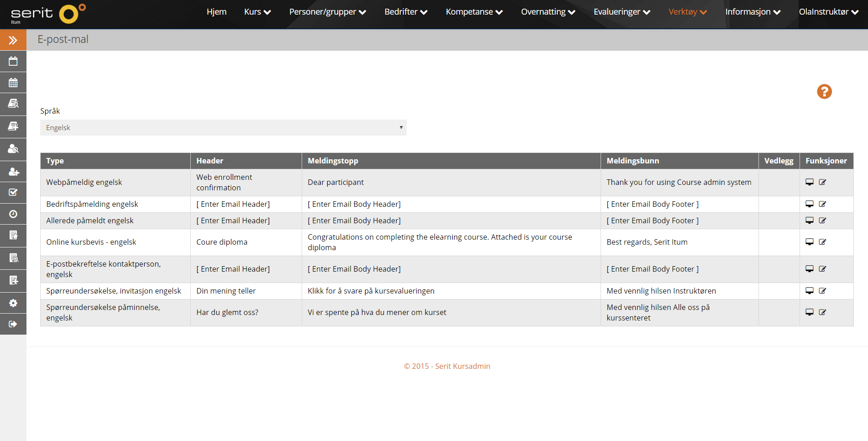This screenshot has width=868, height=441.
Task: Open the Verktøy menu
Action: tap(687, 12)
